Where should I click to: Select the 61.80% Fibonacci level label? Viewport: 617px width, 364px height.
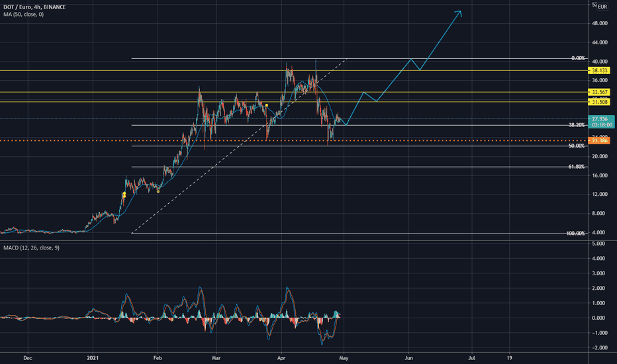coord(577,167)
